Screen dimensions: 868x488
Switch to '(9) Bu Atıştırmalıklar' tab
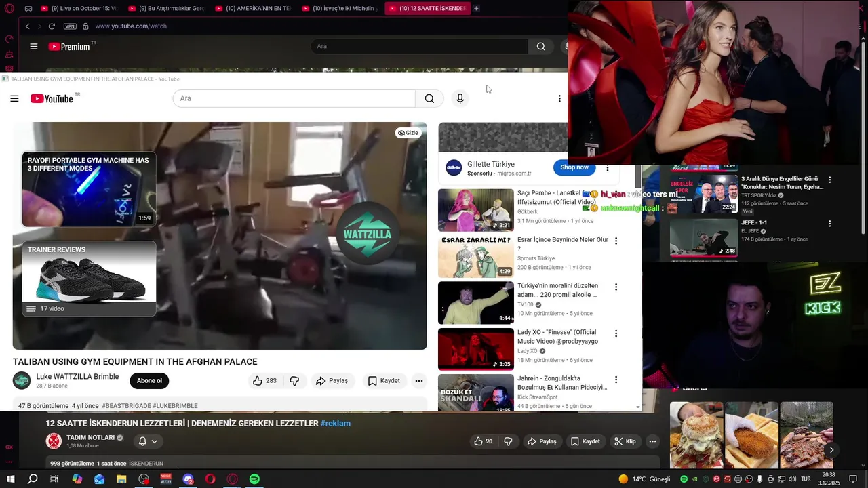(166, 8)
